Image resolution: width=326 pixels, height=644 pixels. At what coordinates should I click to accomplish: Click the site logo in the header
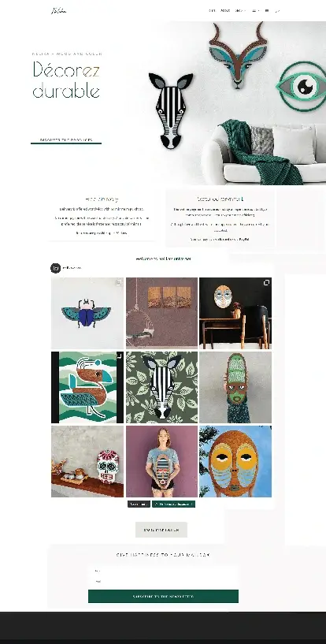click(59, 11)
